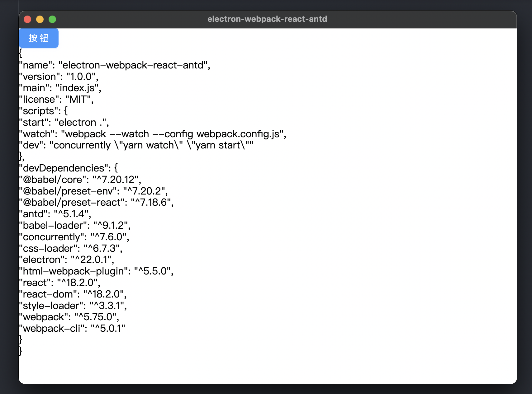
Task: Click the "antd": "^5.1.4" line
Action: 55,214
